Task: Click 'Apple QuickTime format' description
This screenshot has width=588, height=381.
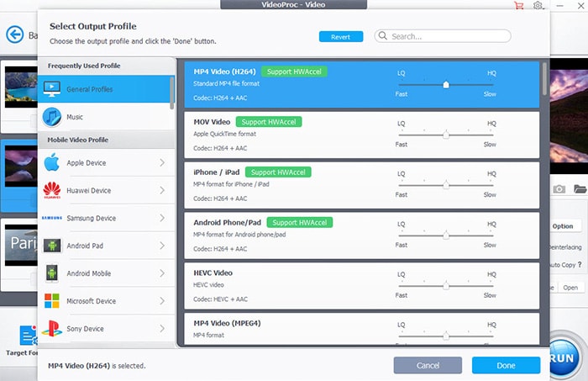Action: (224, 134)
